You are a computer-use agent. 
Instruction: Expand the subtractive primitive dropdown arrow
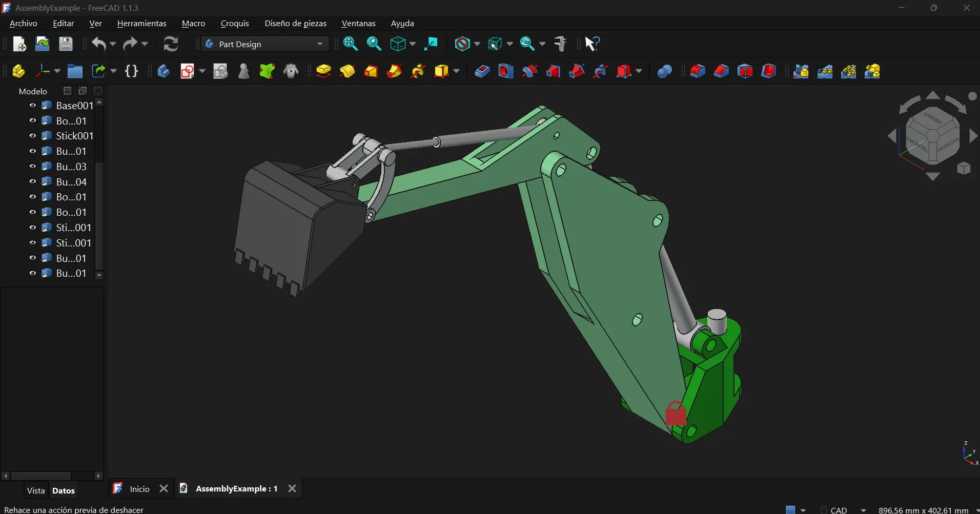click(639, 71)
